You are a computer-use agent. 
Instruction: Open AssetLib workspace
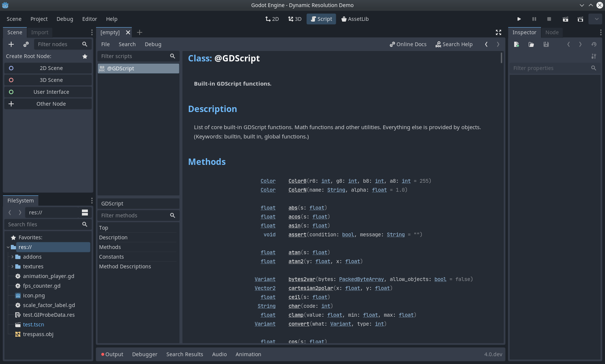point(355,19)
